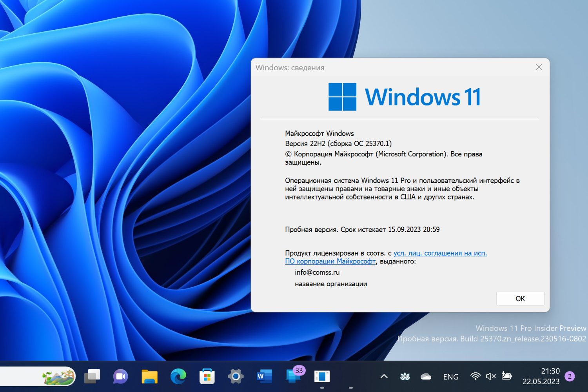Close the Windows: сведения dialog

pos(539,67)
